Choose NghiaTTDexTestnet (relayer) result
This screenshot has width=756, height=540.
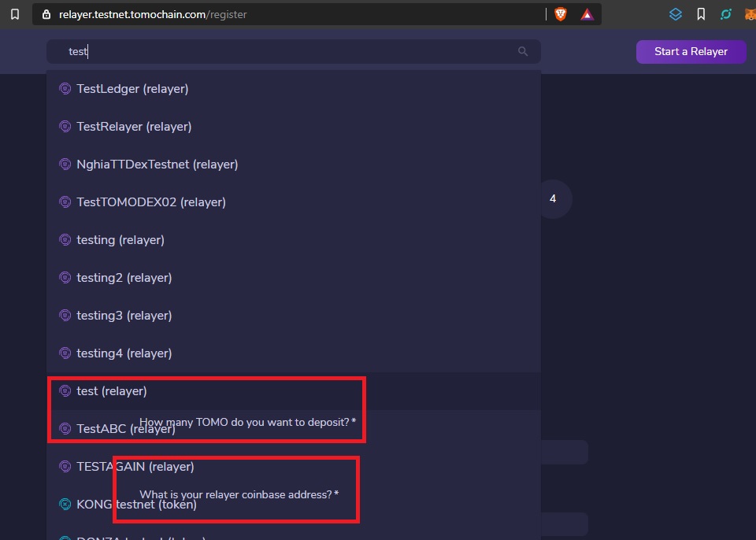pos(294,165)
